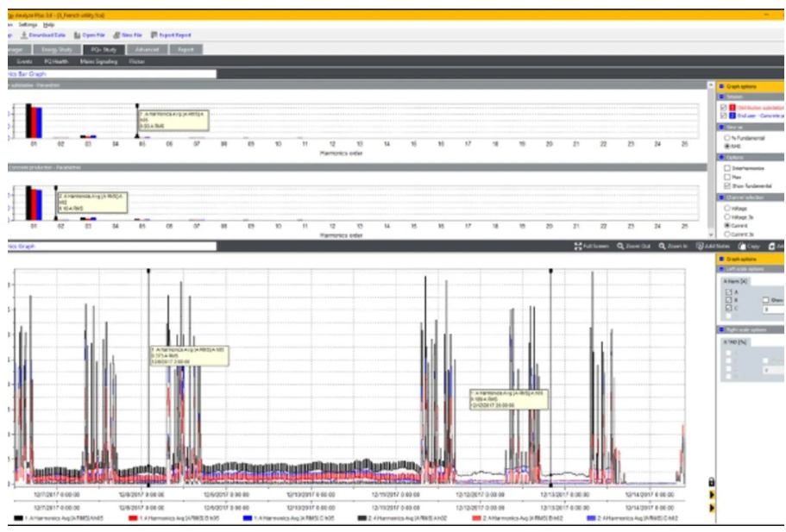
Task: Click the left cursor marker at the trend graph top
Action: coord(148,271)
